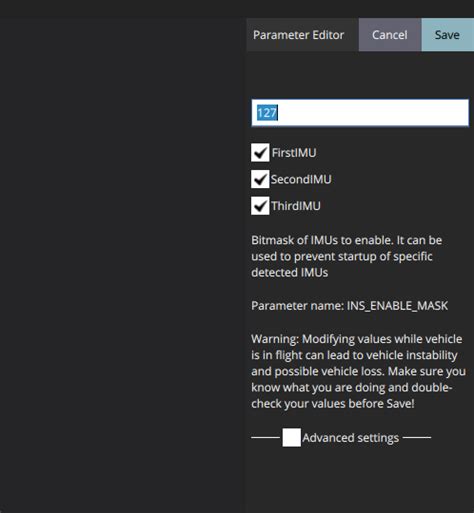
Task: Click empty space inside the value field
Action: coord(373,113)
